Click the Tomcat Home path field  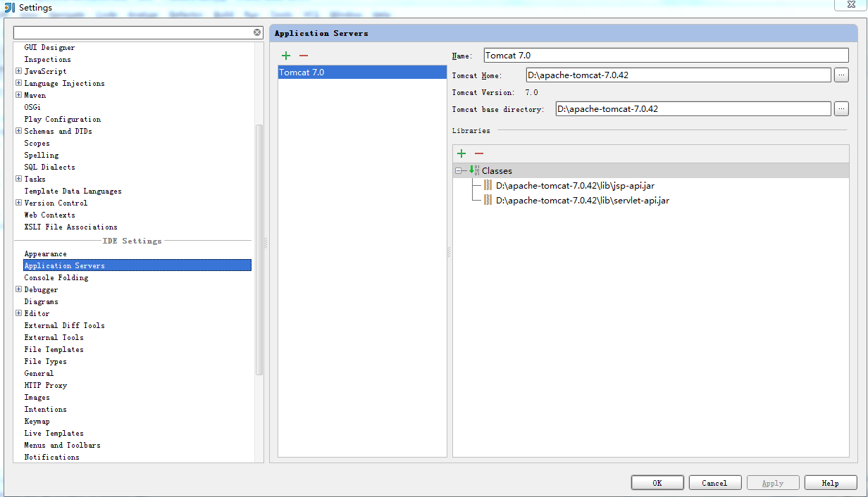click(678, 75)
